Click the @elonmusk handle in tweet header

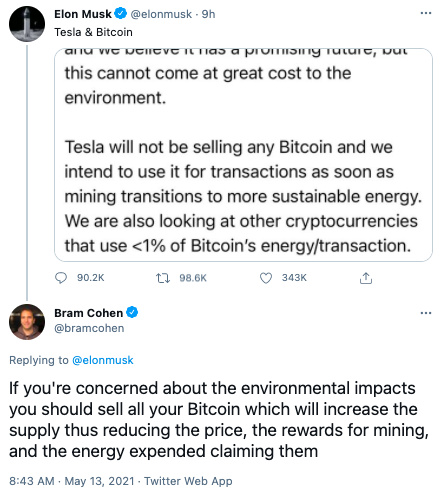161,14
